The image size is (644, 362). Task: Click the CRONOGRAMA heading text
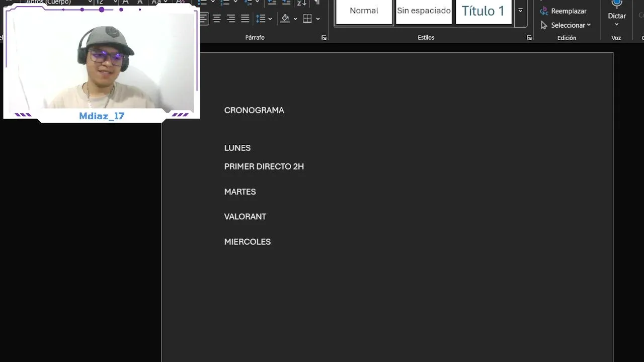click(x=254, y=110)
